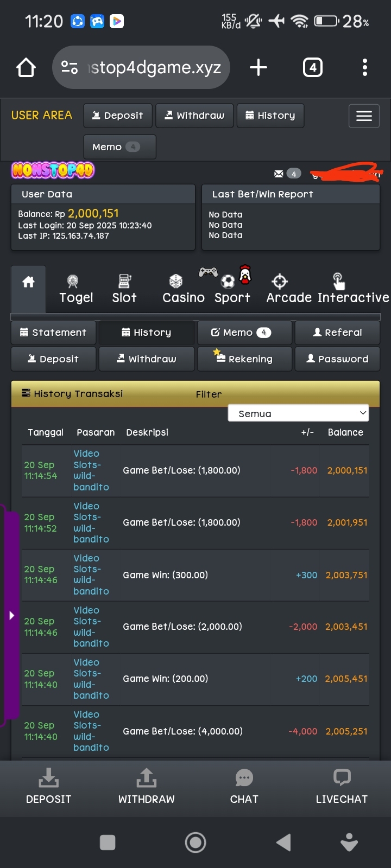The width and height of the screenshot is (391, 868).
Task: Go to the home tab icon
Action: (28, 282)
